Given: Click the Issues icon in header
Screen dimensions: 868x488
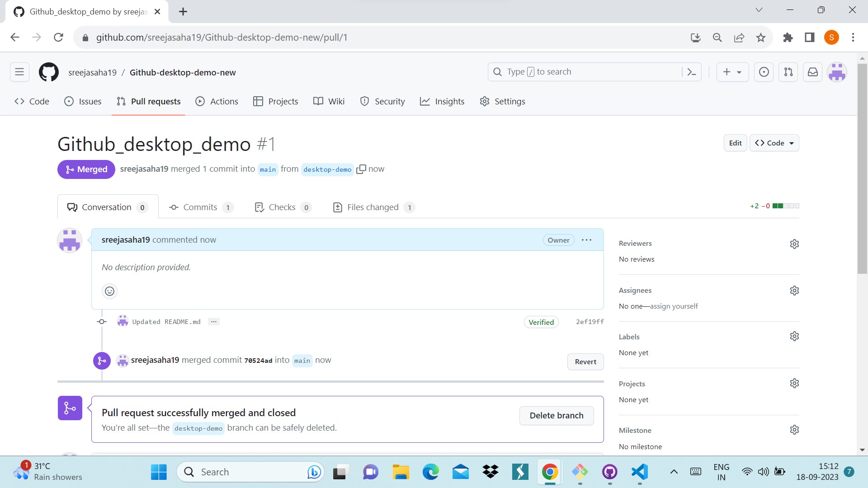Looking at the screenshot, I should pos(764,72).
